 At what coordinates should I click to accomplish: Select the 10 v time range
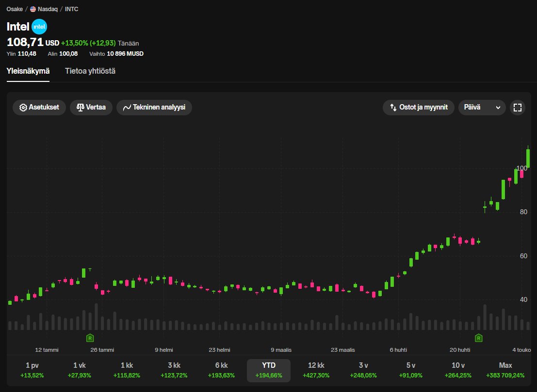click(458, 370)
